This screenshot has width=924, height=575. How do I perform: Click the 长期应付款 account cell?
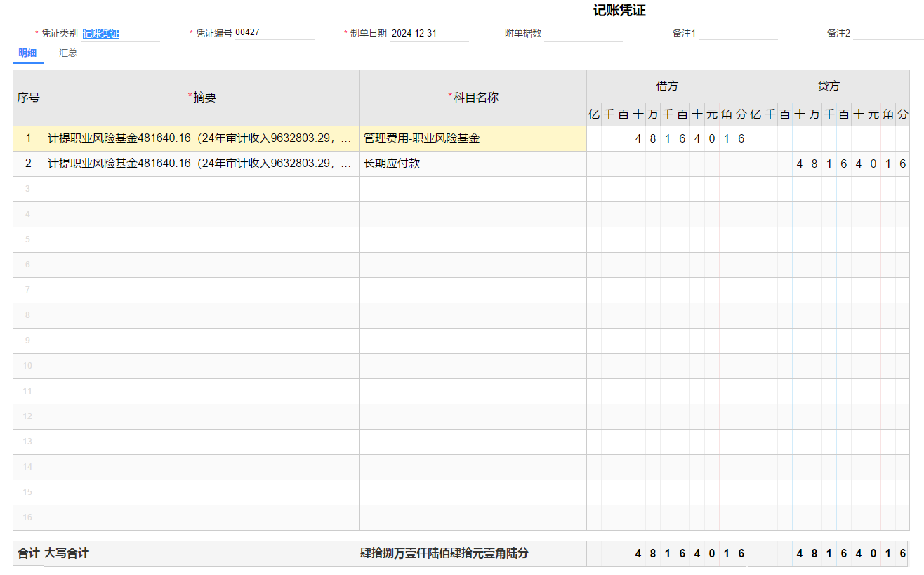coord(473,164)
